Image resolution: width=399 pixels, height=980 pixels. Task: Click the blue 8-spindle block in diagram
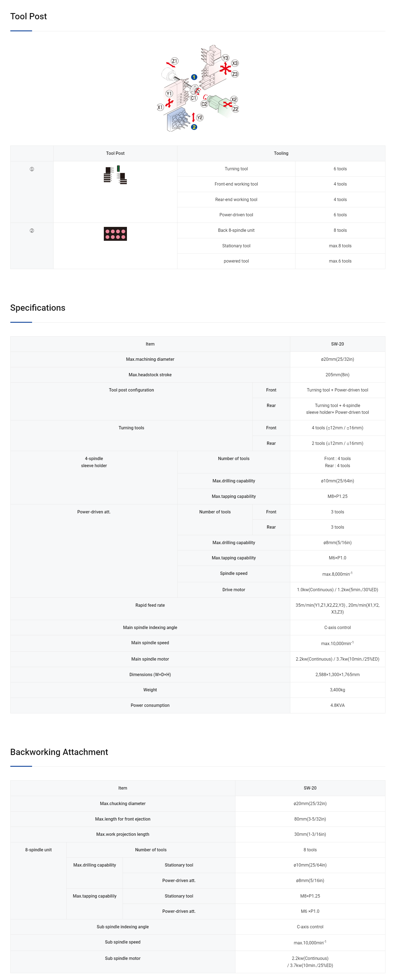(x=176, y=120)
